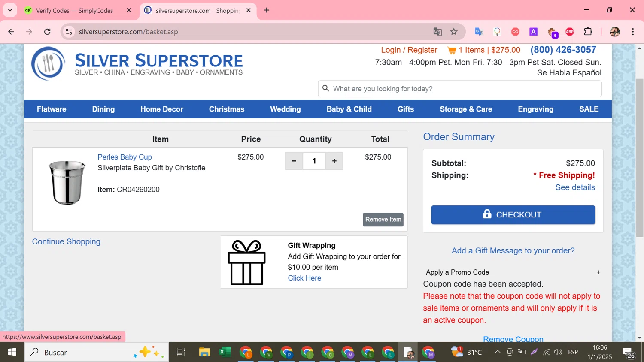Click Here to add gift wrapping
644x362 pixels.
tap(304, 278)
